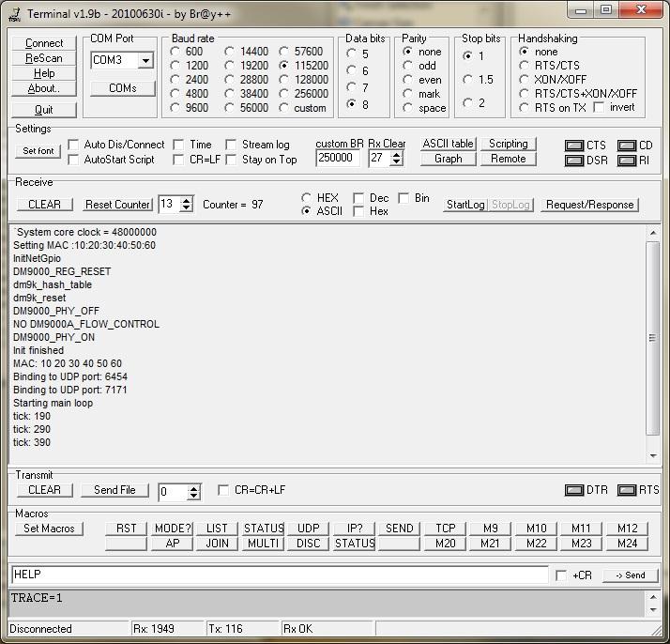Increase the Rx Clear value
The image size is (670, 644).
[397, 155]
